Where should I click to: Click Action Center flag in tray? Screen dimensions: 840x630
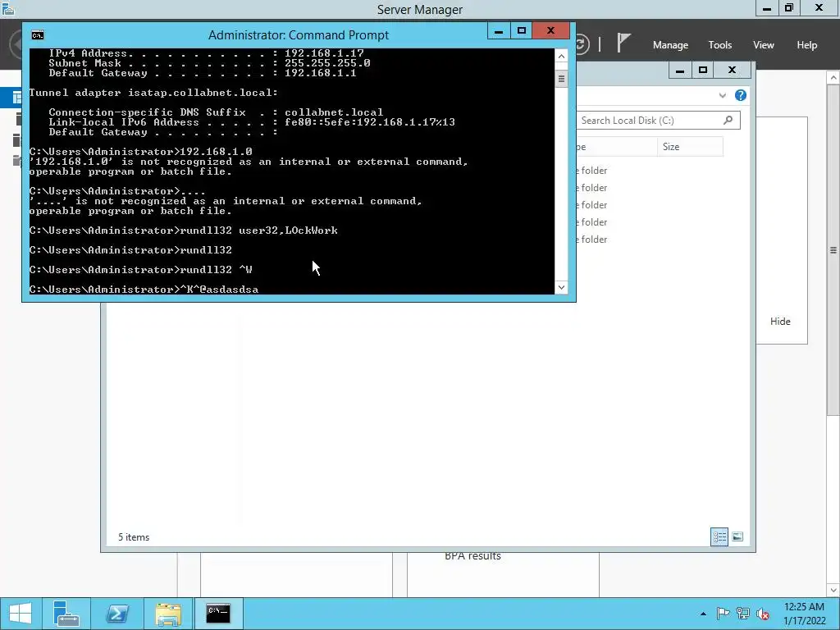[x=722, y=614]
